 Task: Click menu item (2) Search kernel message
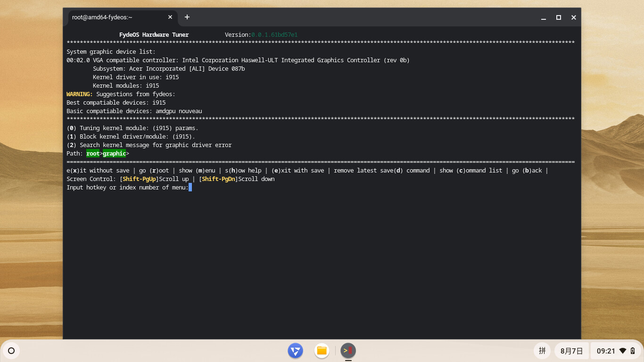point(149,145)
